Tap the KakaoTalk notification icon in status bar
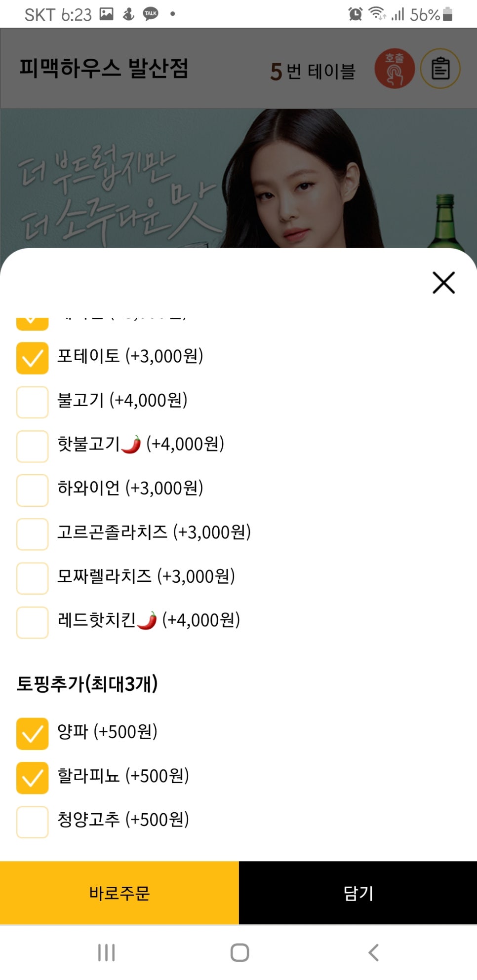 tap(151, 14)
